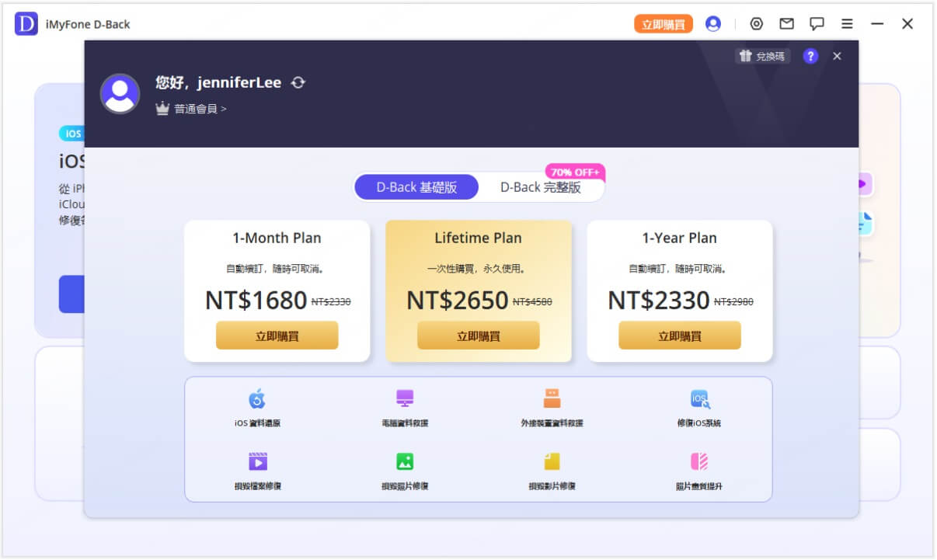
Task: Switch to D-Back 基礎版 tab
Action: [x=416, y=187]
